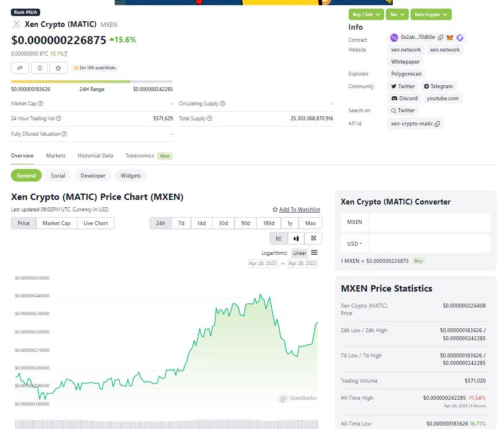Show the Price chart
Screen dimensions: 504x429
coord(24,223)
